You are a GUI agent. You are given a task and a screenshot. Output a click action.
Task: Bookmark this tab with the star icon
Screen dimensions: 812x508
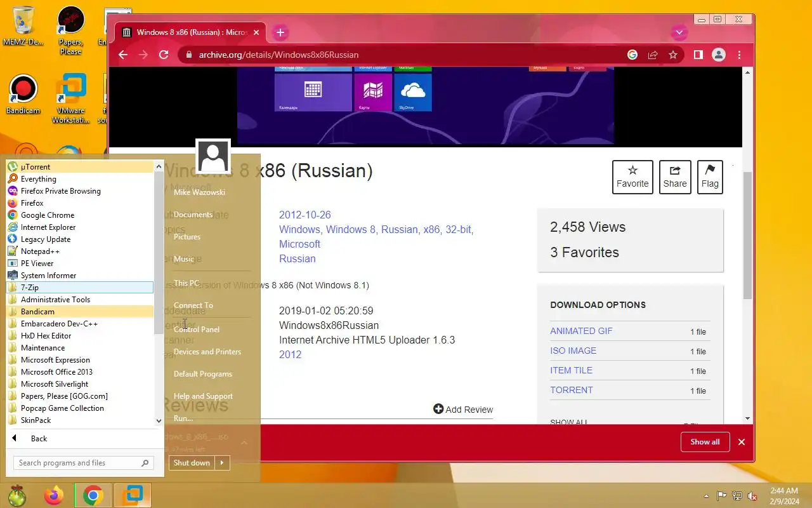pos(673,55)
